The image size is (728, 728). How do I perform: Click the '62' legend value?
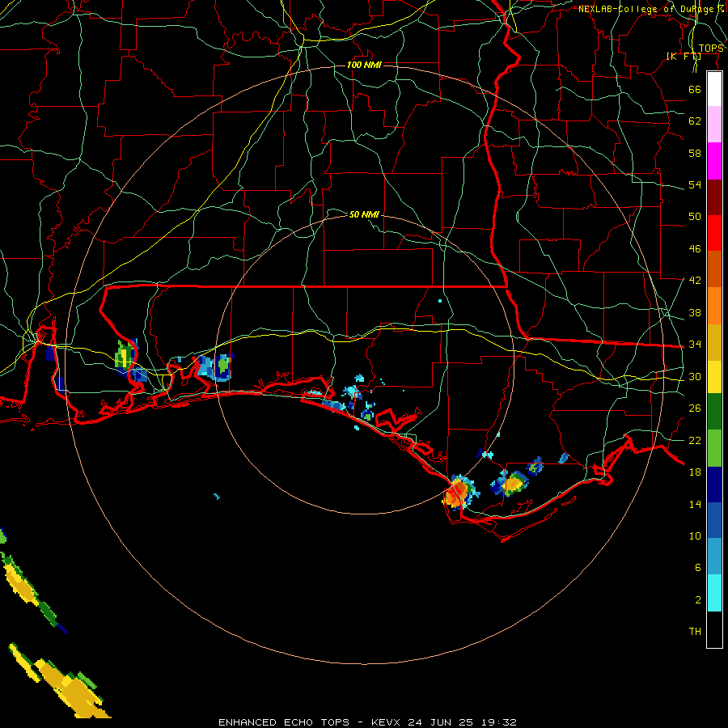[695, 121]
